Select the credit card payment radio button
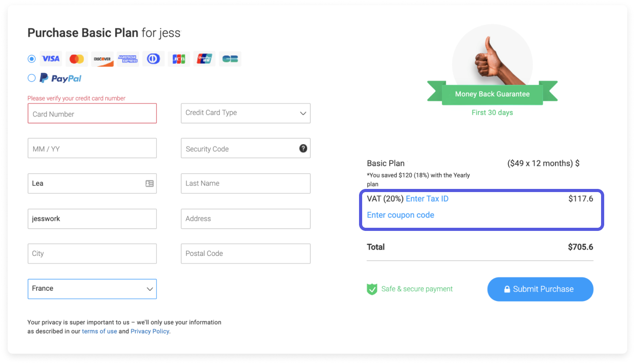 32,59
